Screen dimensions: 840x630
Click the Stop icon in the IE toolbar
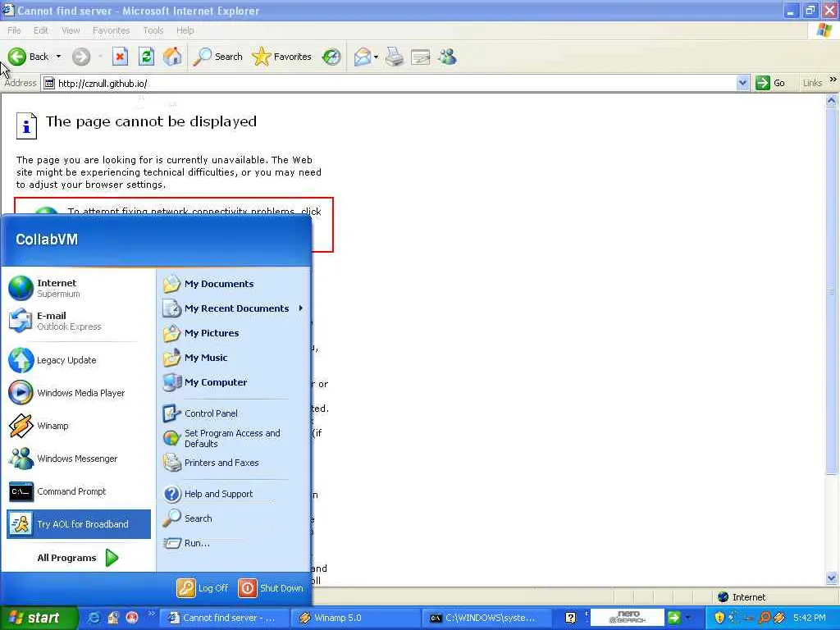(x=120, y=57)
